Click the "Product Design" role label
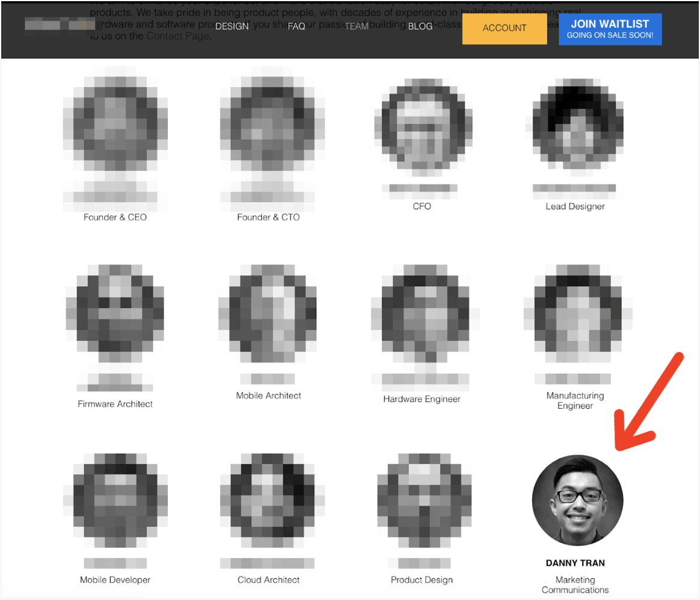The image size is (700, 600). (x=422, y=580)
